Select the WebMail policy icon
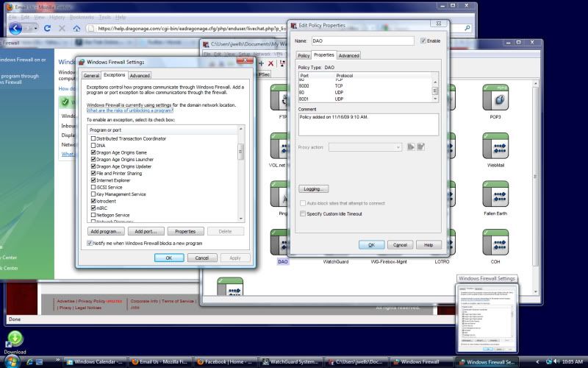Viewport: 588px width, 368px height. click(x=495, y=146)
